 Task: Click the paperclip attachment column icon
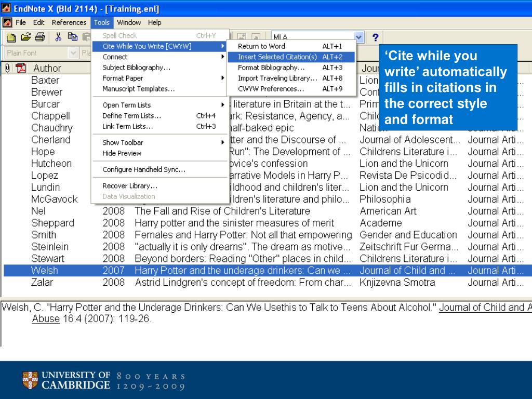[7, 68]
